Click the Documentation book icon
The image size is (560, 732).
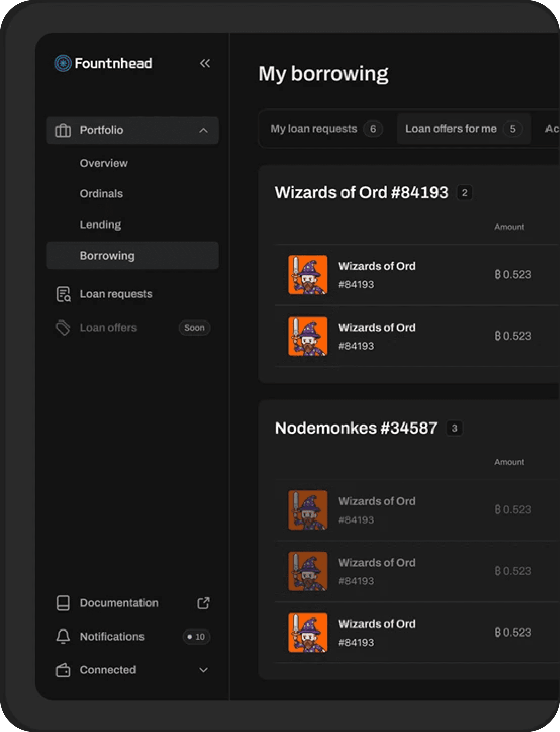[x=63, y=603]
